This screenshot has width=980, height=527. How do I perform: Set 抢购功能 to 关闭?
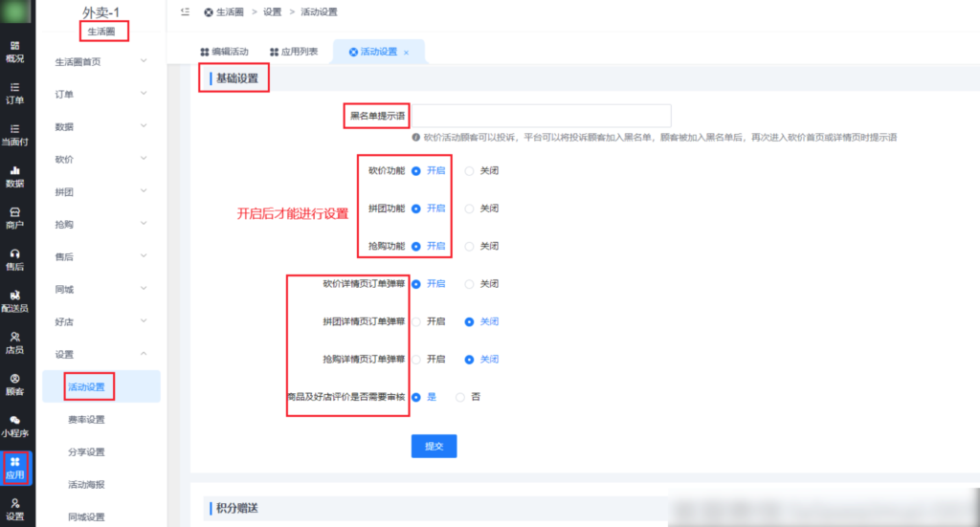coord(469,247)
